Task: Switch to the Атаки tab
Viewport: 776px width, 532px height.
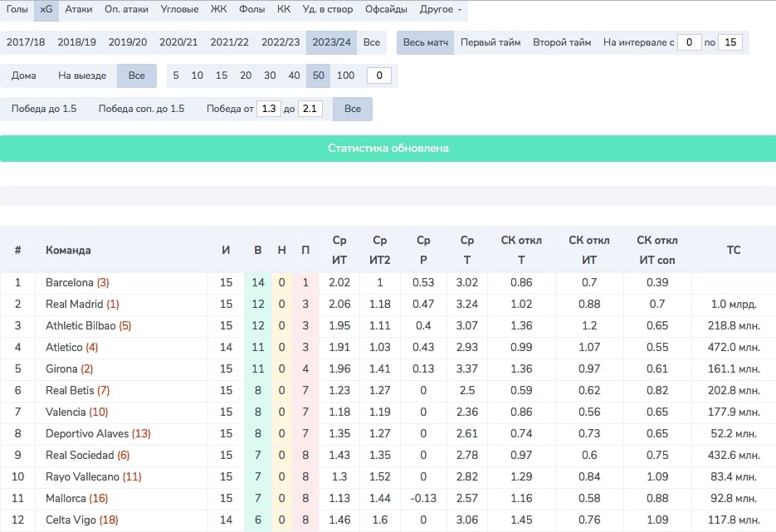Action: tap(79, 9)
